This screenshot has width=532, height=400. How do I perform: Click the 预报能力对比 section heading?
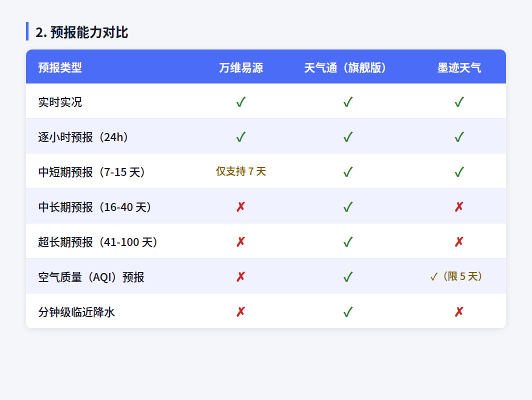click(82, 32)
